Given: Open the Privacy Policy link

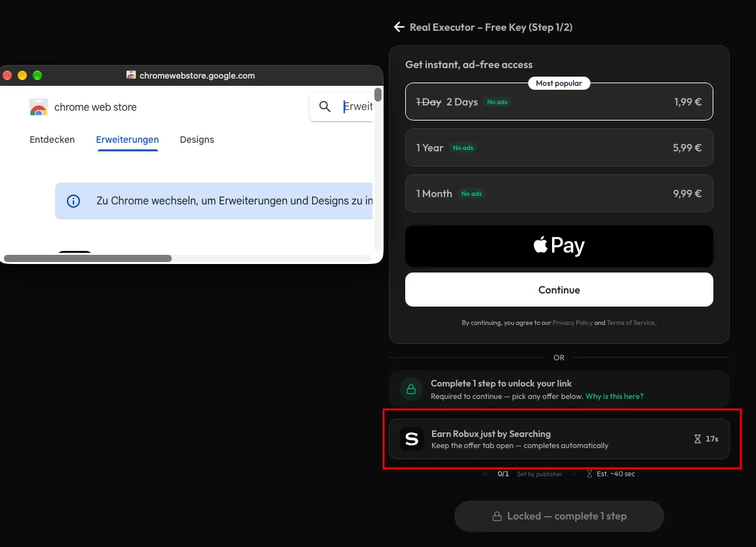Looking at the screenshot, I should (x=572, y=322).
